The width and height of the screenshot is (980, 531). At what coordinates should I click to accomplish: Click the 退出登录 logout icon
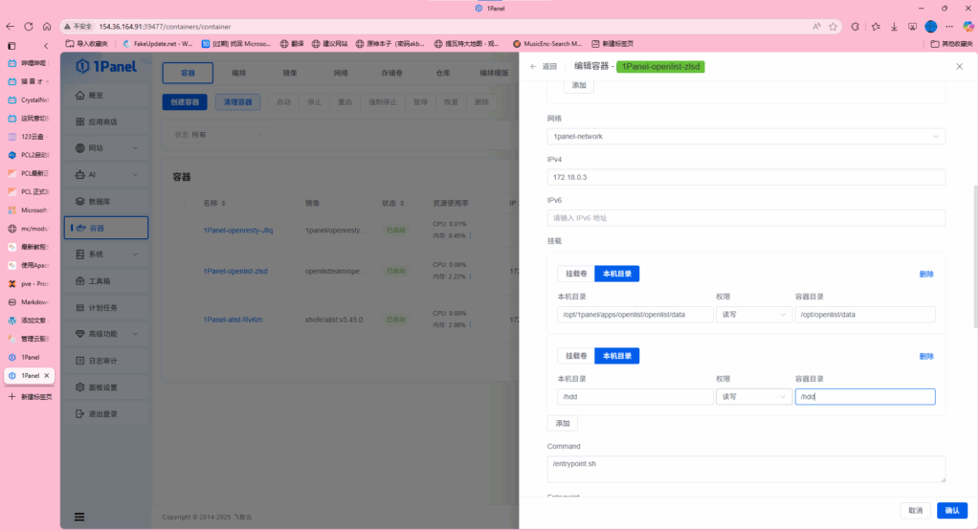pos(80,413)
